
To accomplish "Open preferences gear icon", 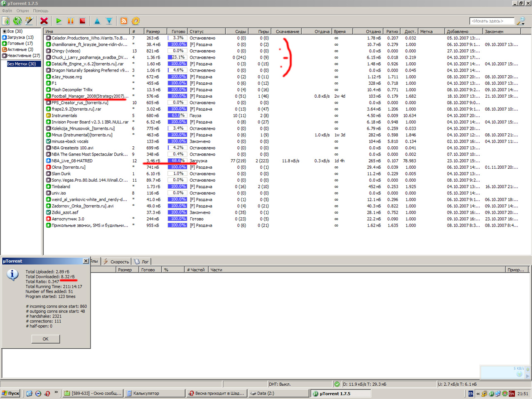I will point(135,21).
